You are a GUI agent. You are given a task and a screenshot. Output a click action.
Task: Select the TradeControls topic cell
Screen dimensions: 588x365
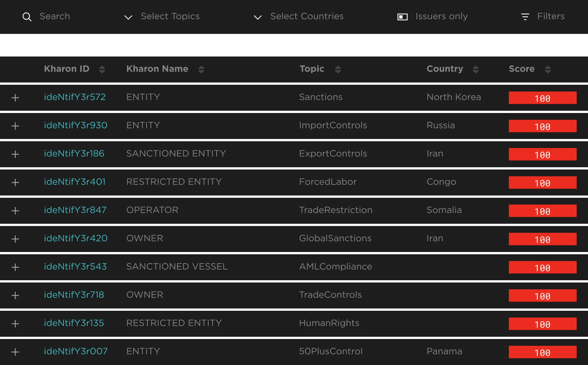[x=330, y=295]
